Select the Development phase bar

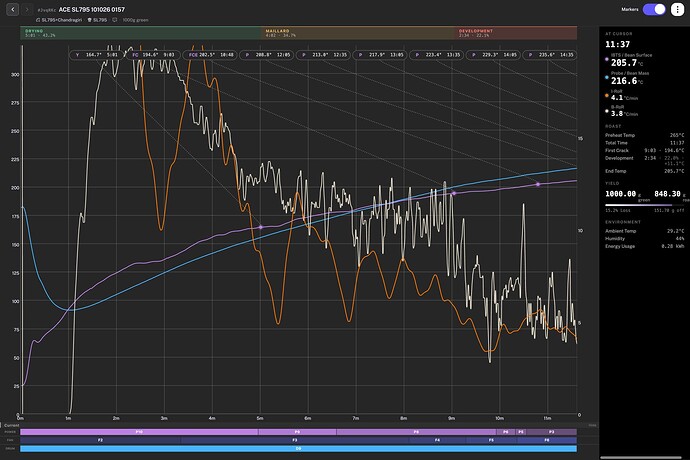516,33
